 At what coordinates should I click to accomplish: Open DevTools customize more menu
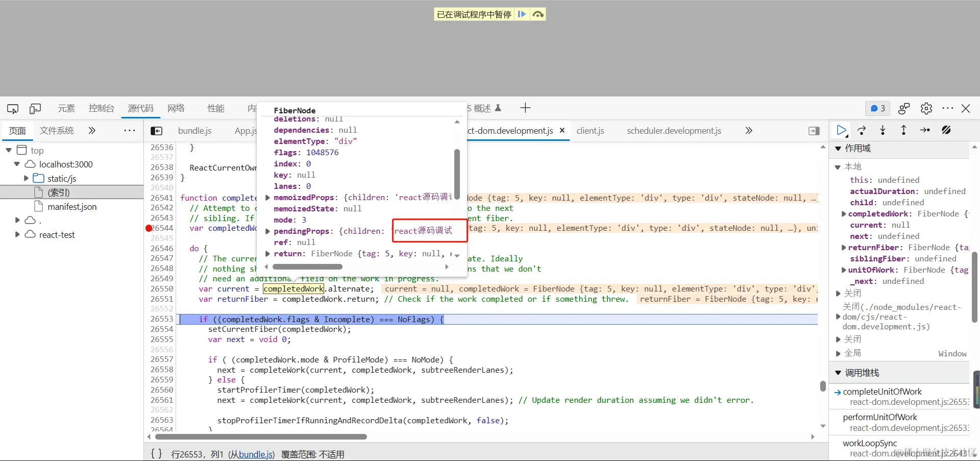[x=948, y=108]
